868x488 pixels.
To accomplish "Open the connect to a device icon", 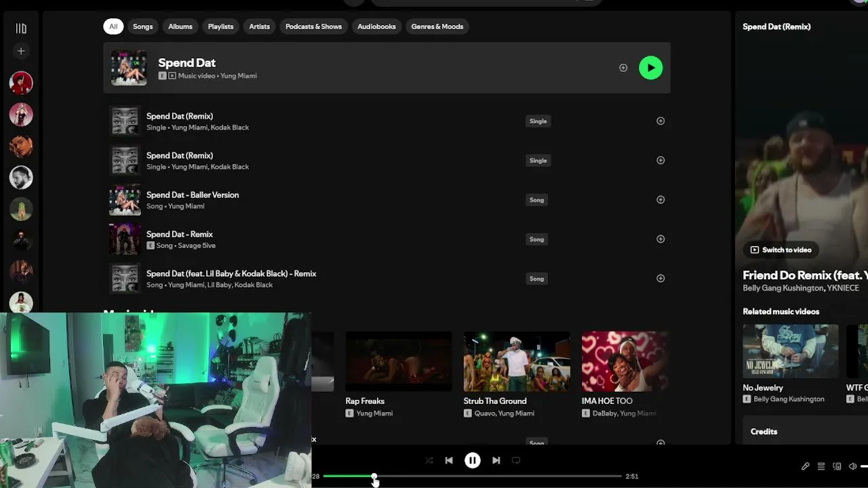I will pyautogui.click(x=837, y=466).
